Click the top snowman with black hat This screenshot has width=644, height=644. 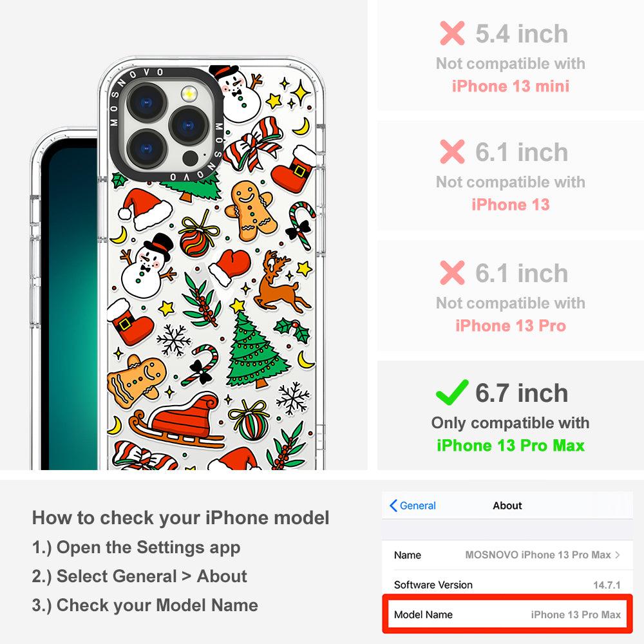(x=236, y=93)
